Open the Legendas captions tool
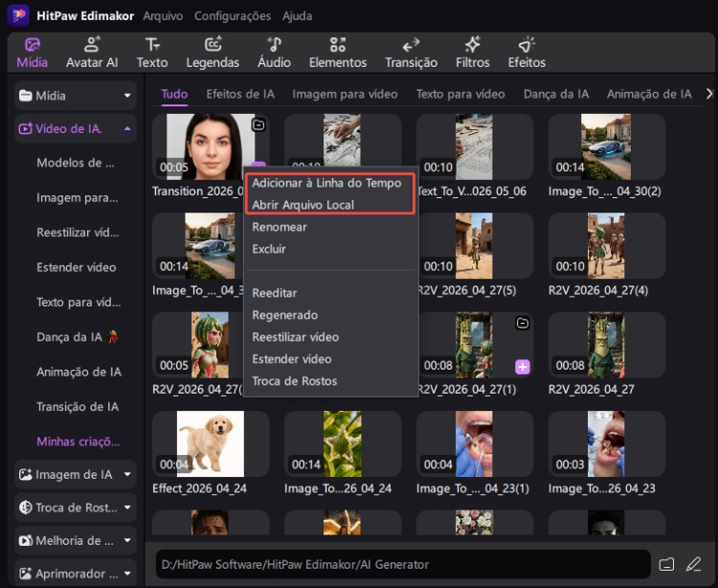This screenshot has width=718, height=588. pos(213,53)
